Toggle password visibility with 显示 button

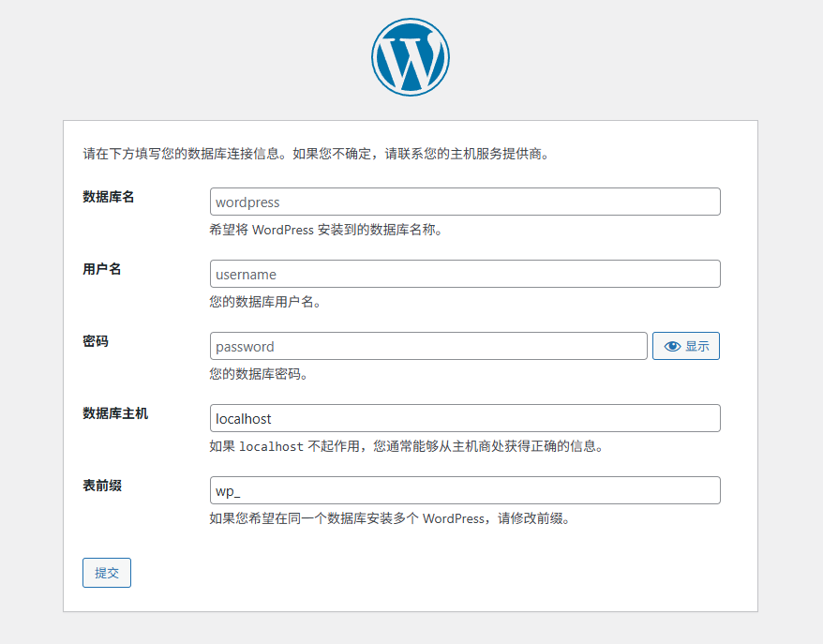pyautogui.click(x=686, y=346)
